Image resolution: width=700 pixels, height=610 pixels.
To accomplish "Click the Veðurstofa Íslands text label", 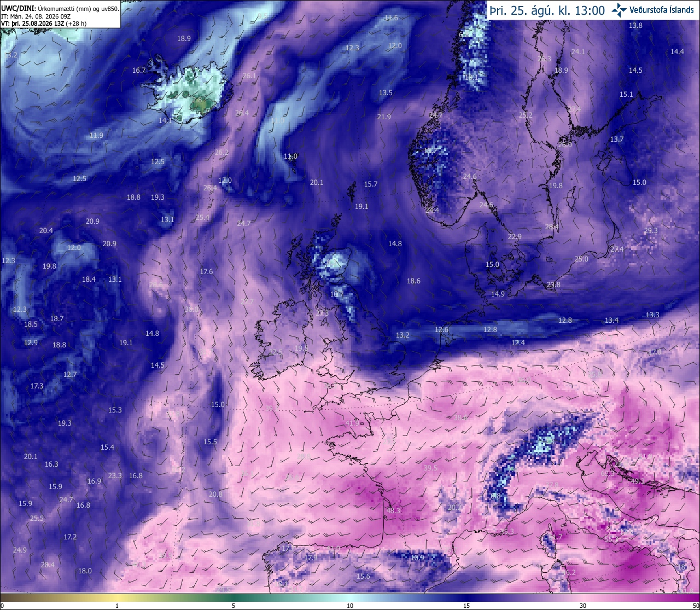I will pyautogui.click(x=662, y=10).
